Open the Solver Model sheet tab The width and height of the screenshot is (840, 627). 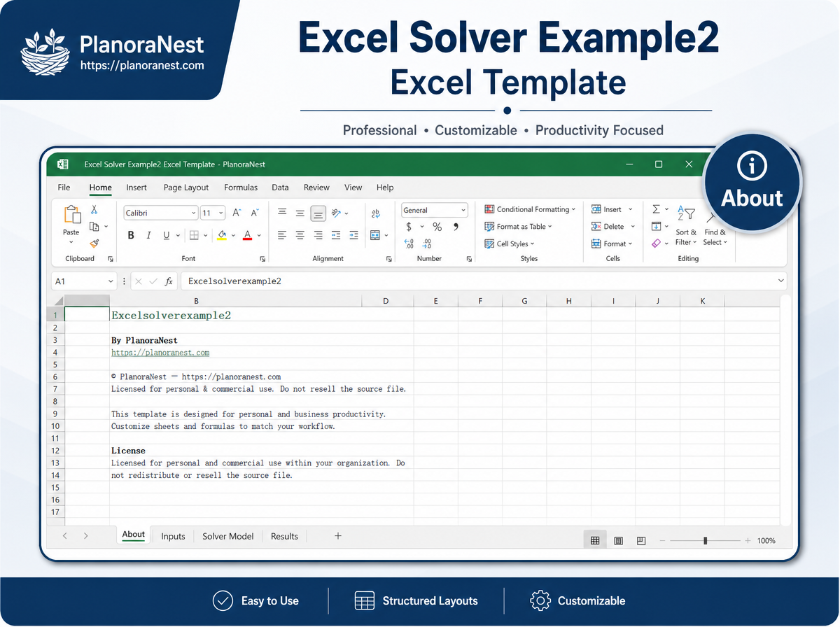(x=228, y=537)
